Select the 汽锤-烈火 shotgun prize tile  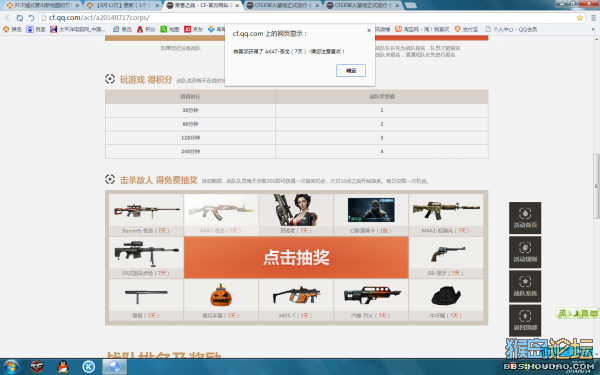pyautogui.click(x=371, y=300)
